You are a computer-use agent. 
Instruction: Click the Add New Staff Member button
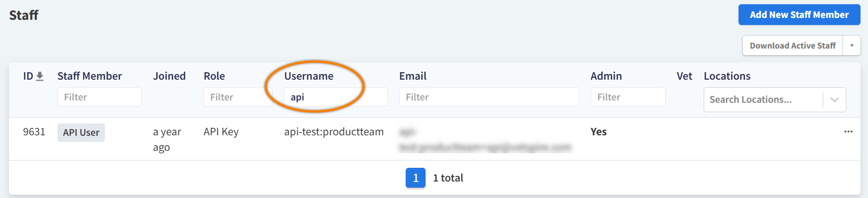point(799,15)
